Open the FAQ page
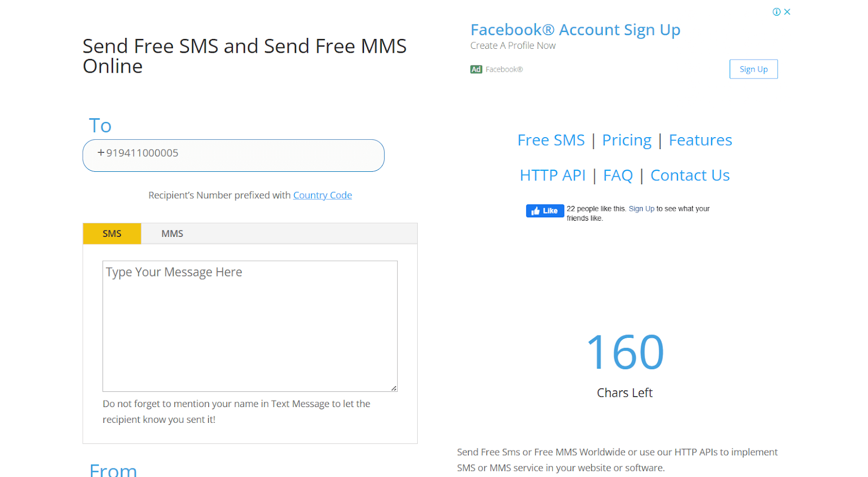 pyautogui.click(x=618, y=175)
